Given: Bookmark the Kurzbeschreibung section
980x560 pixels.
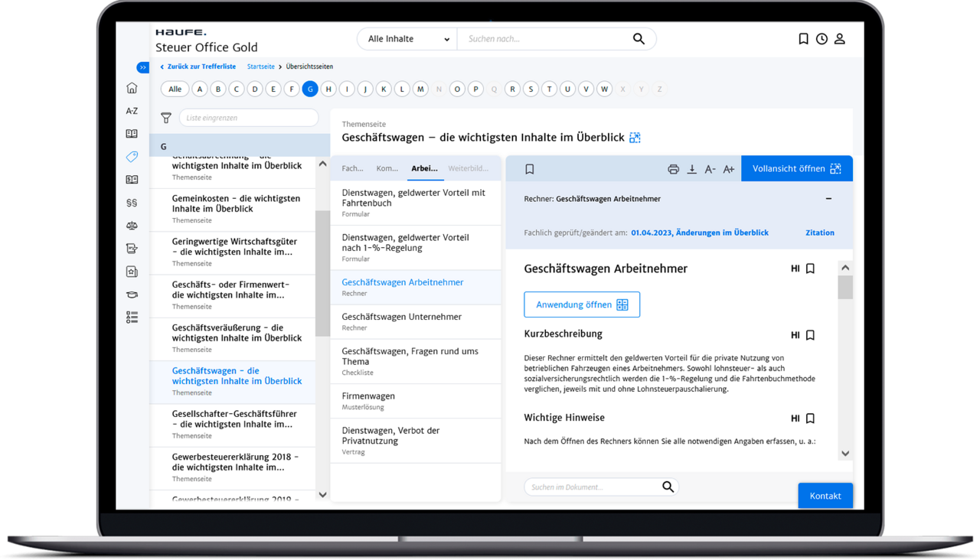Looking at the screenshot, I should (x=810, y=335).
